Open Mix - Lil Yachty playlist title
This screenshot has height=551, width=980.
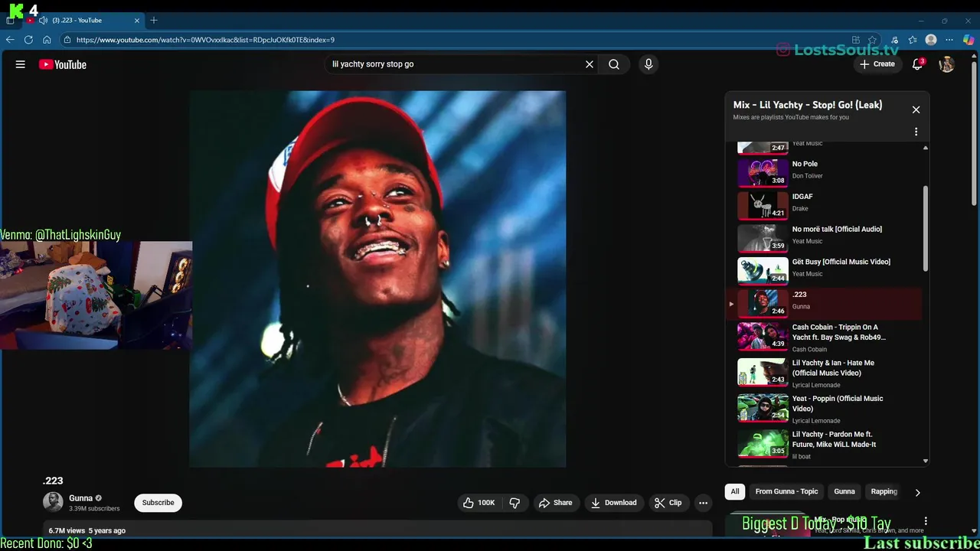(x=808, y=105)
